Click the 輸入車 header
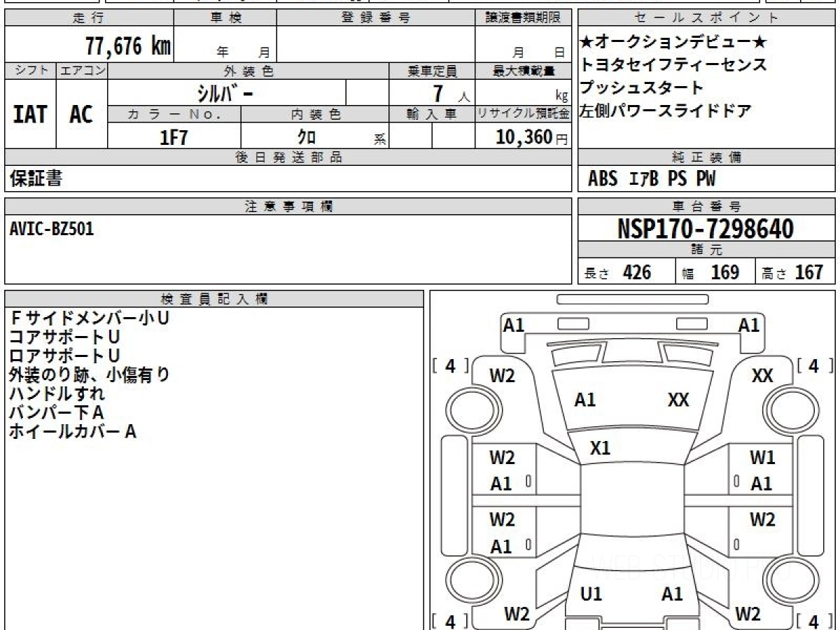This screenshot has height=630, width=840. point(433,114)
